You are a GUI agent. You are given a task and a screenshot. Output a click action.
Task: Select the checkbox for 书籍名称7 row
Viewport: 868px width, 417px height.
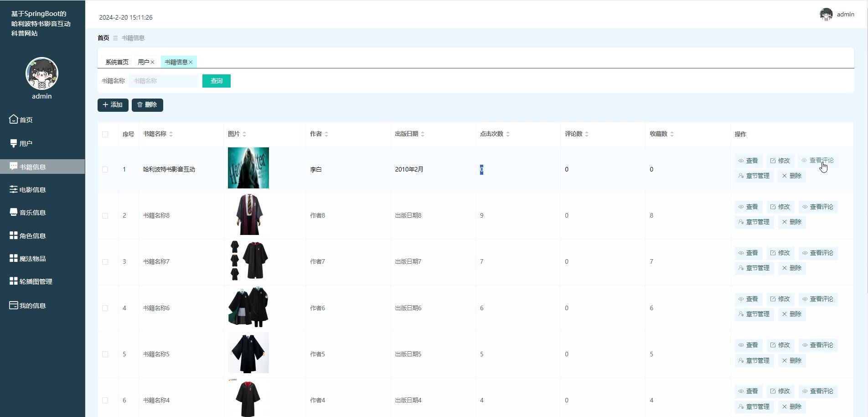[105, 262]
